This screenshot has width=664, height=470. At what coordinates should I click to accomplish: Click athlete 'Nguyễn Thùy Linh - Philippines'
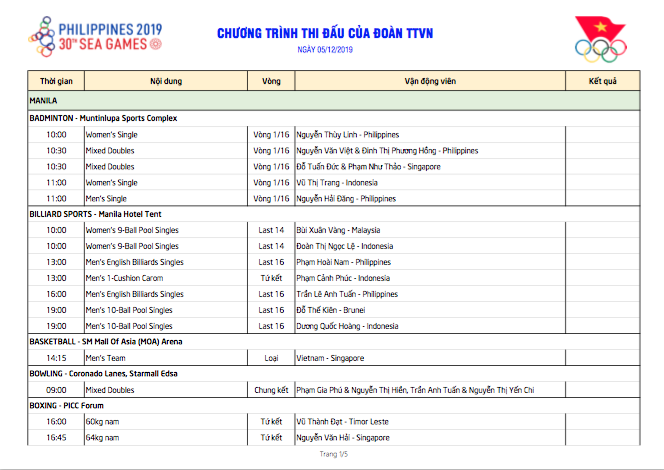[x=348, y=135]
